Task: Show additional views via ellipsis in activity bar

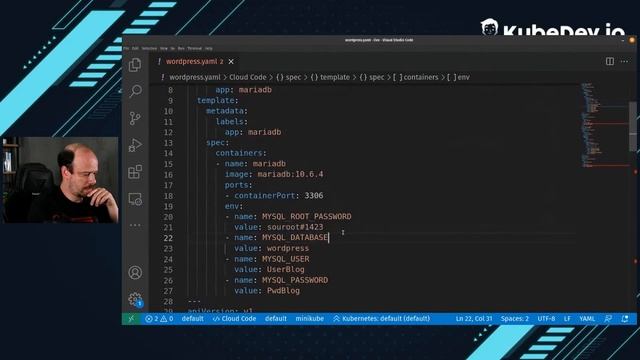Action: click(x=135, y=225)
